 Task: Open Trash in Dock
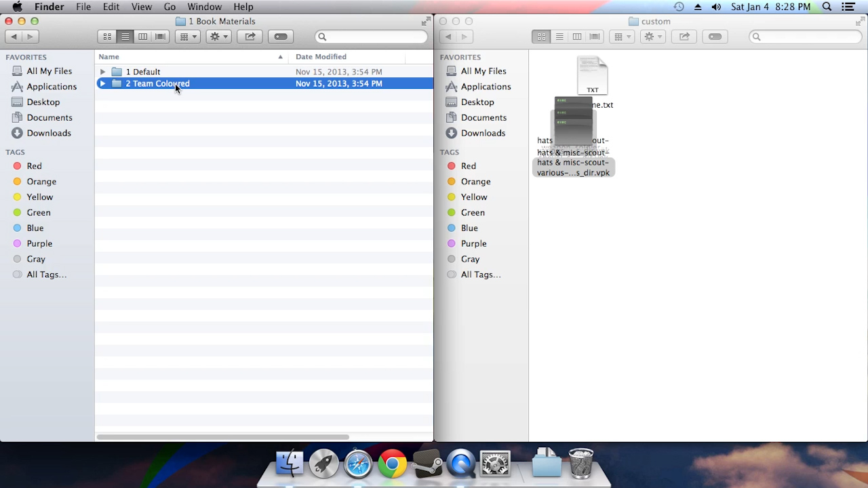580,464
